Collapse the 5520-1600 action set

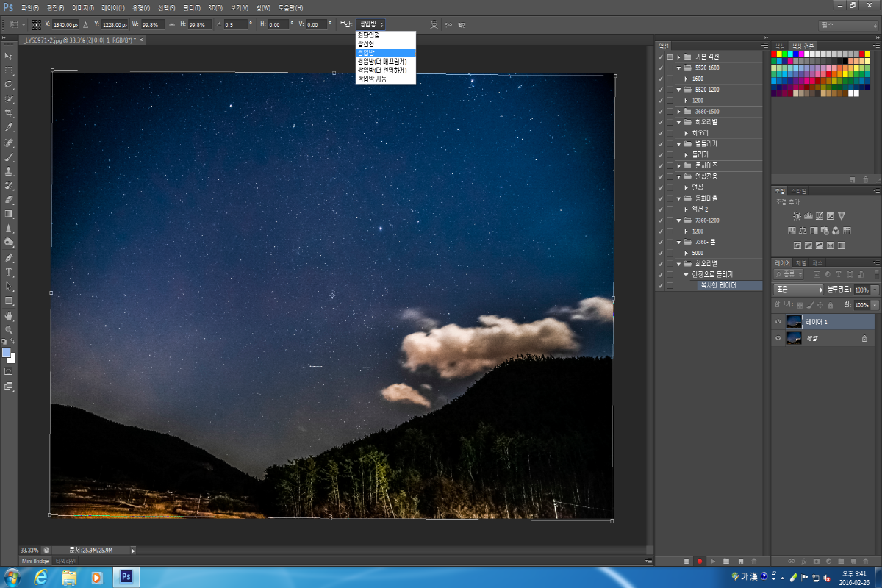(x=679, y=68)
